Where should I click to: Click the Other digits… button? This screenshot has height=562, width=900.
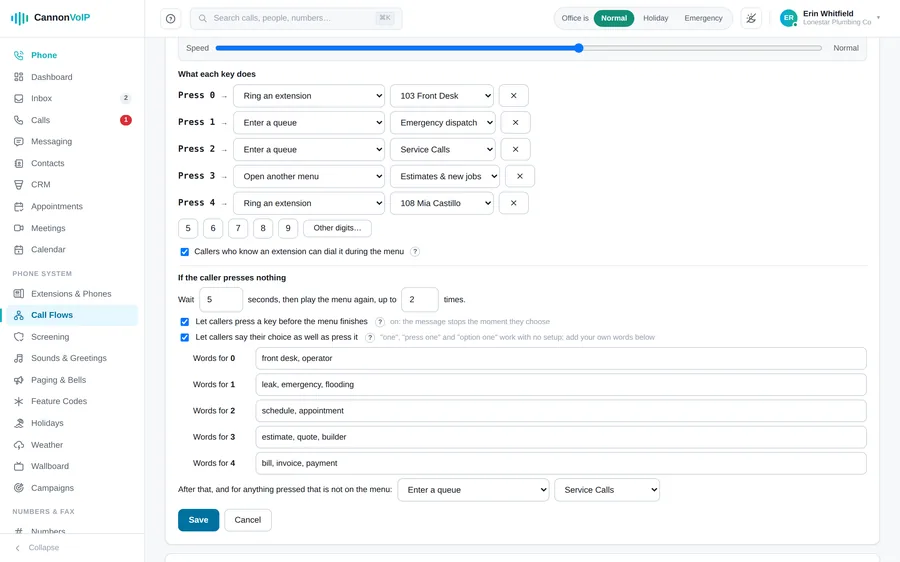(x=338, y=228)
